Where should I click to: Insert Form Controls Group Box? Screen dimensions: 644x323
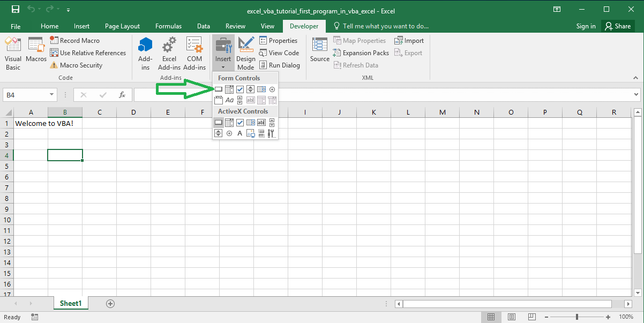click(219, 100)
